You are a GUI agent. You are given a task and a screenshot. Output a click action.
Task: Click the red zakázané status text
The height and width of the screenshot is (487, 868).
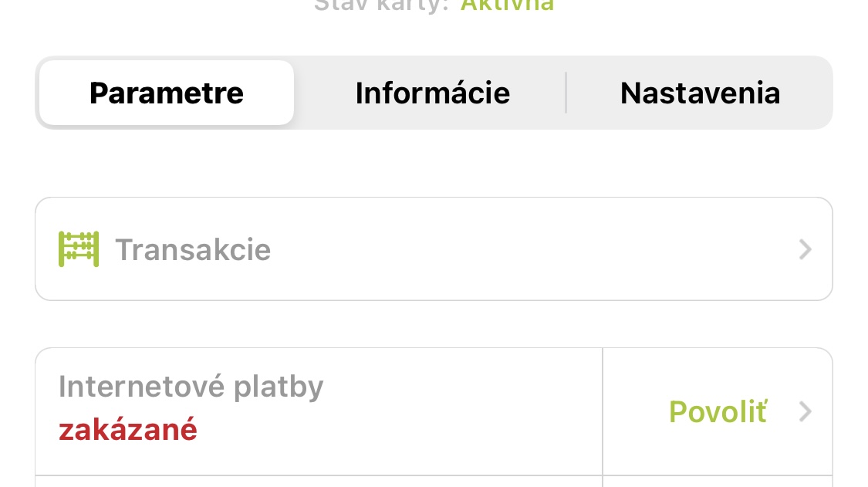(x=128, y=429)
